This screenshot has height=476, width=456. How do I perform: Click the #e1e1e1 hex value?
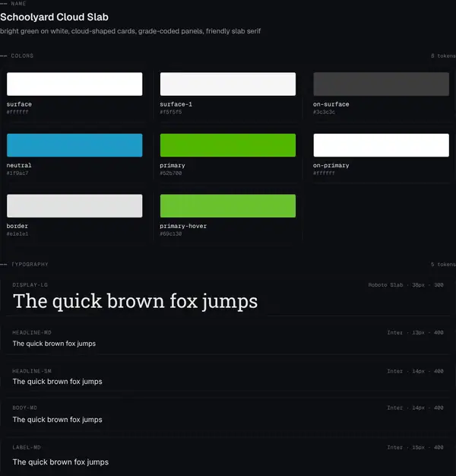pyautogui.click(x=17, y=234)
